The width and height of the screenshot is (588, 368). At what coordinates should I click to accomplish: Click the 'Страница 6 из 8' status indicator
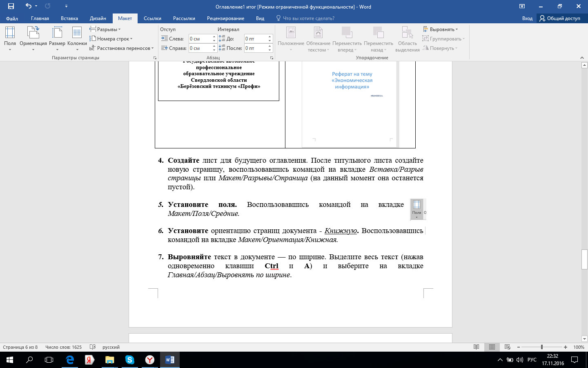pyautogui.click(x=20, y=347)
